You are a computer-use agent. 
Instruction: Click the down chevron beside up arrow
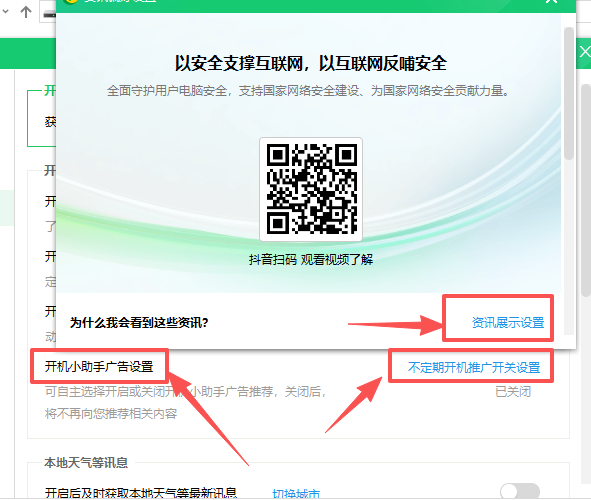[x=5, y=12]
